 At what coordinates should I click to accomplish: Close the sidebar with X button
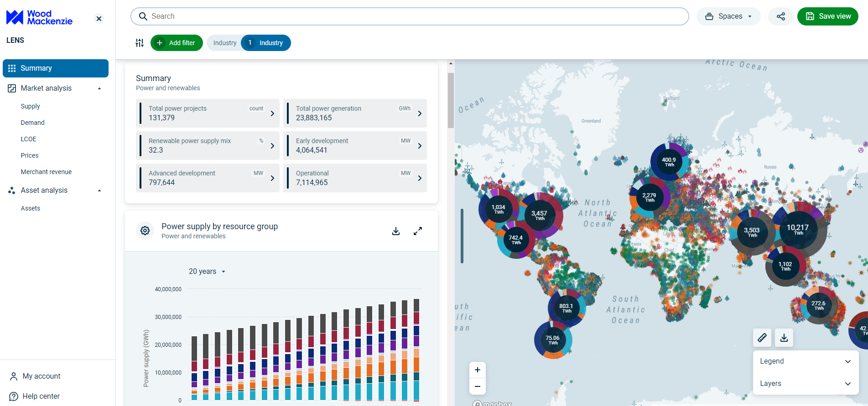[x=99, y=19]
